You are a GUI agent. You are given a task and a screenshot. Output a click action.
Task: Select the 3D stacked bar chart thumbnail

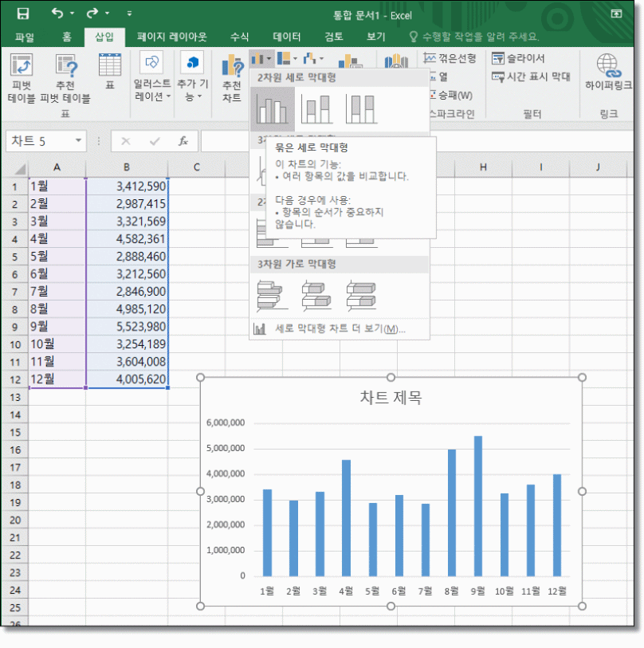(x=316, y=296)
